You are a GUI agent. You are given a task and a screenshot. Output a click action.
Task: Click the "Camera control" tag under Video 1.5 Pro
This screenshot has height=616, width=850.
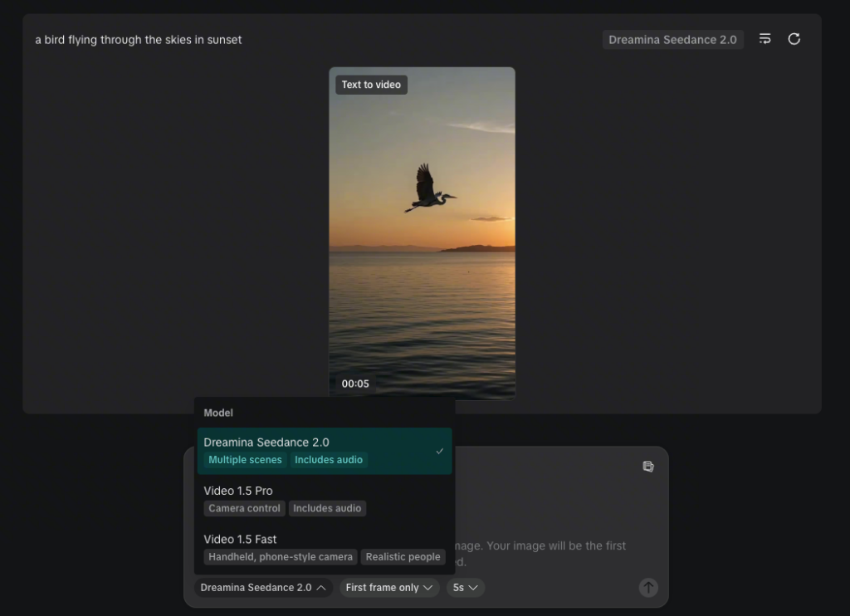tap(244, 508)
